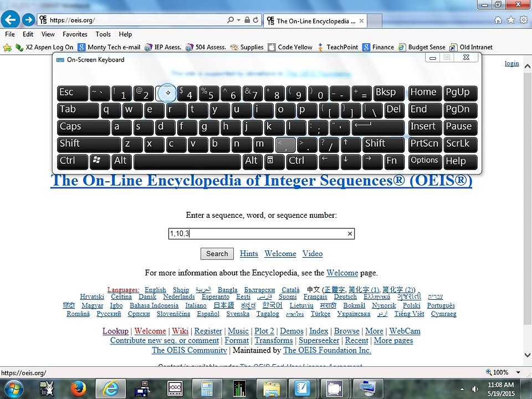Image resolution: width=532 pixels, height=399 pixels.
Task: Open the Tools gear icon
Action: click(x=524, y=20)
